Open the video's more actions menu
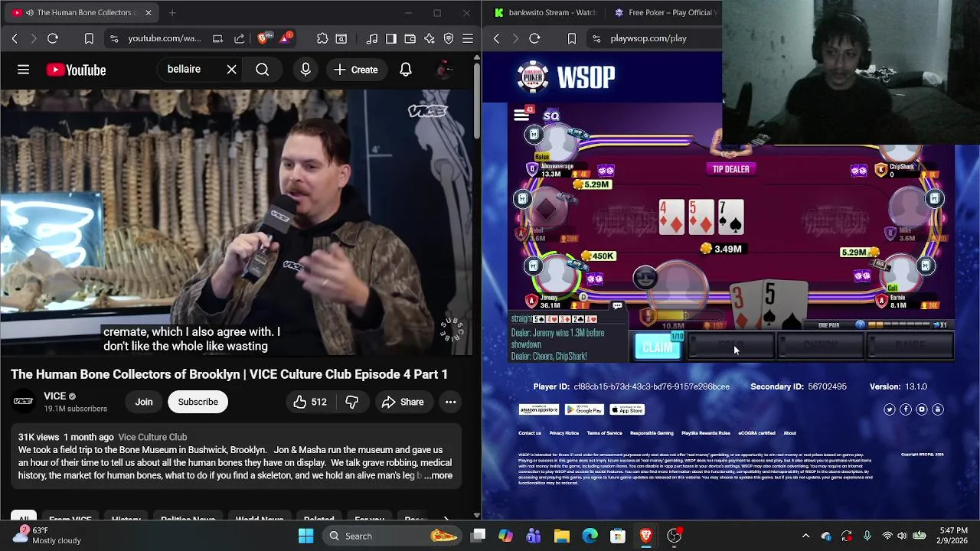The height and width of the screenshot is (551, 980). tap(451, 402)
